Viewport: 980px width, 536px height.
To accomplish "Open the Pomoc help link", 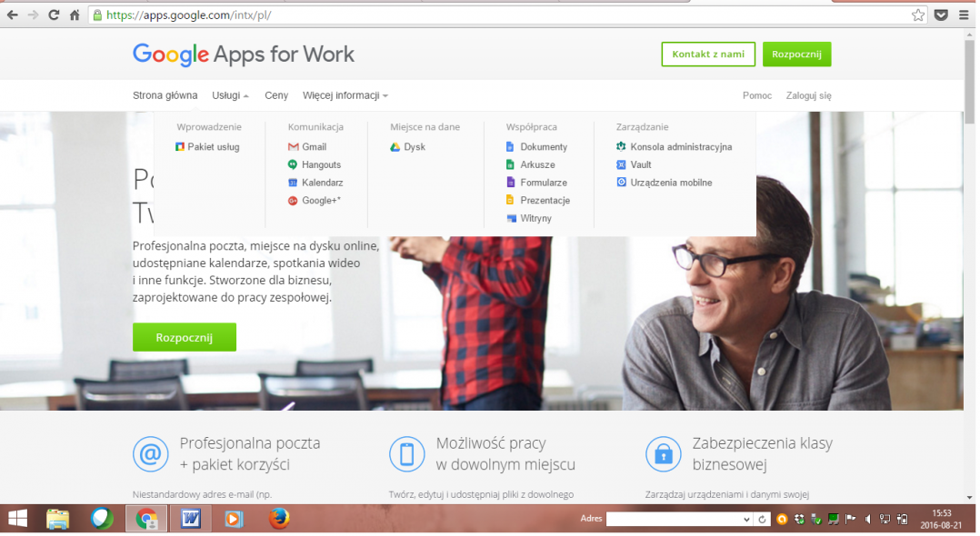I will [757, 95].
